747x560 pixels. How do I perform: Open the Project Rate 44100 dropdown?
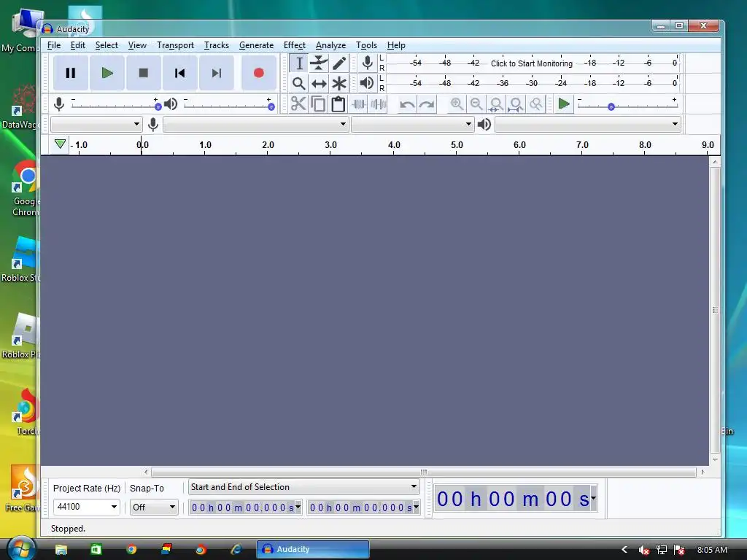(86, 507)
